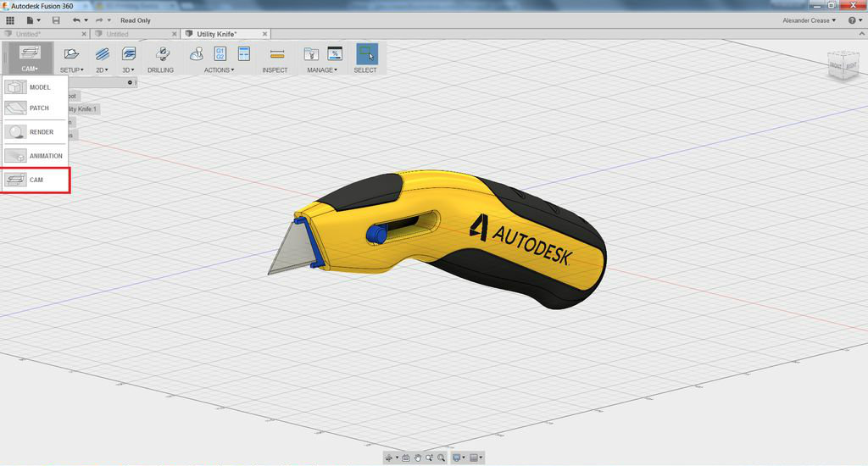Viewport: 868px width, 466px height.
Task: Expand the MANAGE dropdown label
Action: [x=322, y=70]
